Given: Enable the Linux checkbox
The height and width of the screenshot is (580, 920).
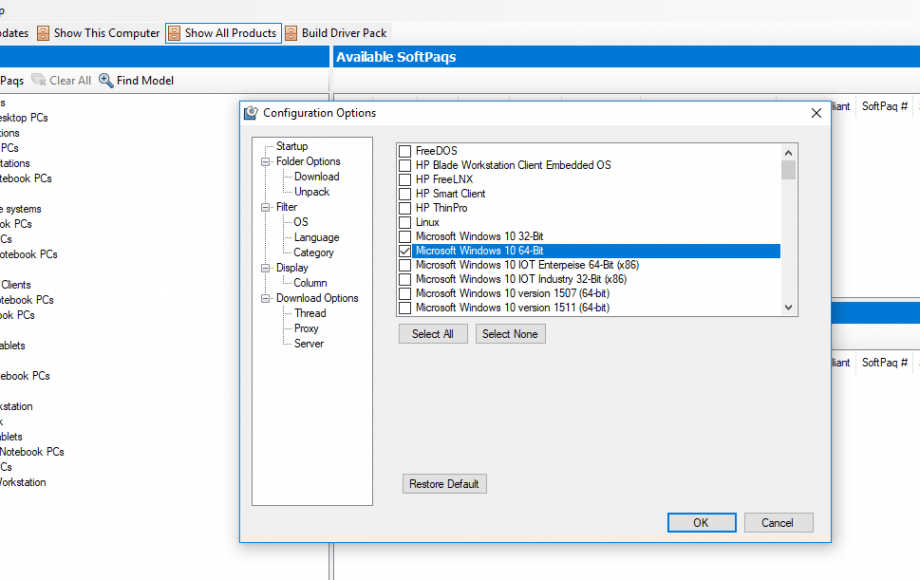Looking at the screenshot, I should [x=405, y=222].
